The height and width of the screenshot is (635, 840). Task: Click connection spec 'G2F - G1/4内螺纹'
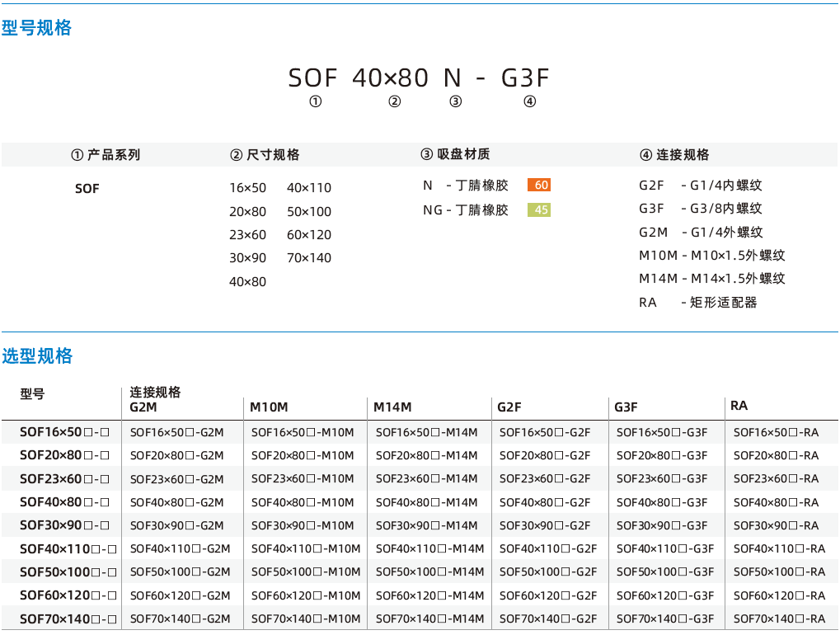[x=701, y=186]
